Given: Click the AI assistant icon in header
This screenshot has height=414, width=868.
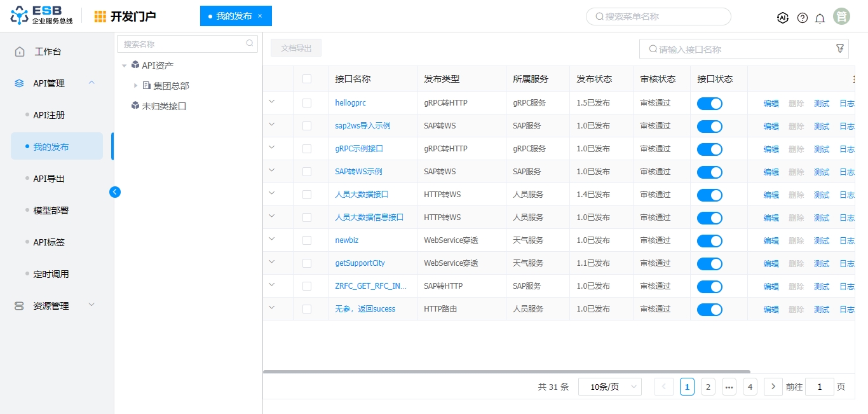Looking at the screenshot, I should pos(783,18).
